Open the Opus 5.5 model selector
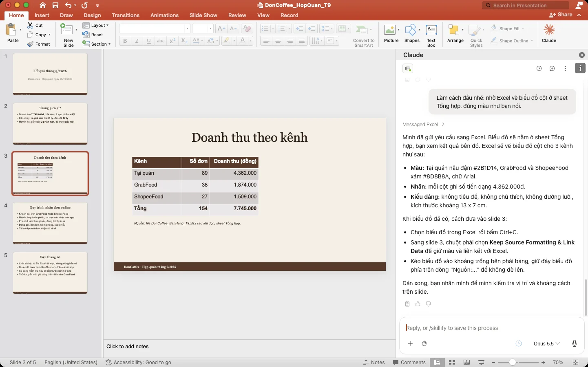 547,343
